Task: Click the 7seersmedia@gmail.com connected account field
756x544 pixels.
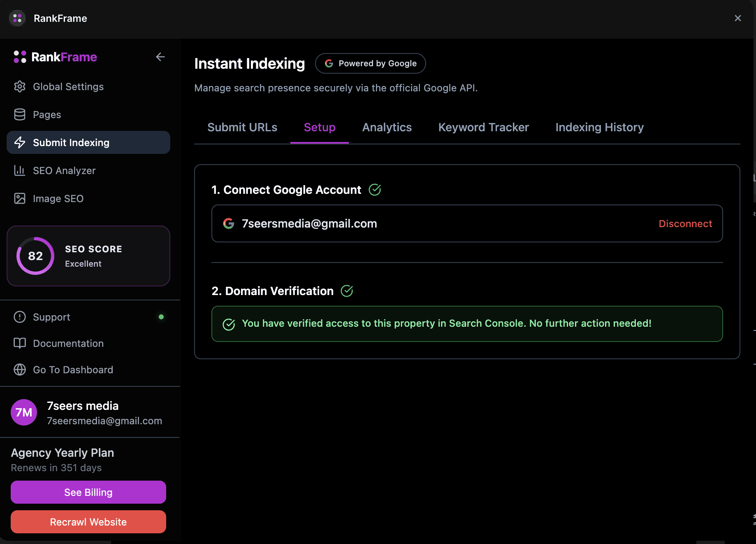Action: tap(467, 223)
